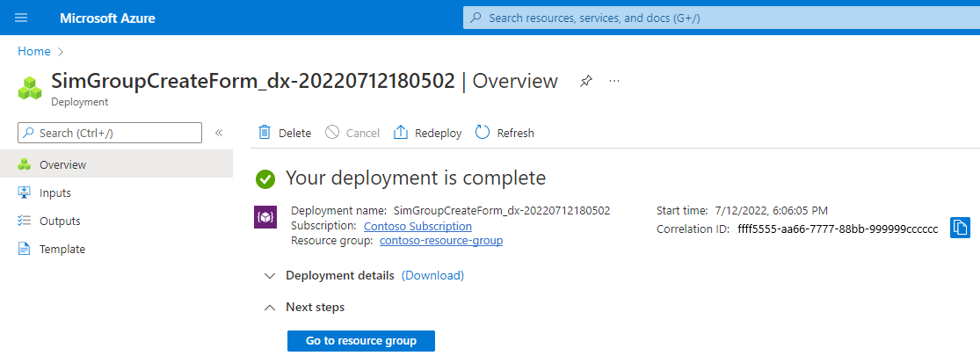
Task: Click the Refresh toolbar label
Action: [516, 133]
